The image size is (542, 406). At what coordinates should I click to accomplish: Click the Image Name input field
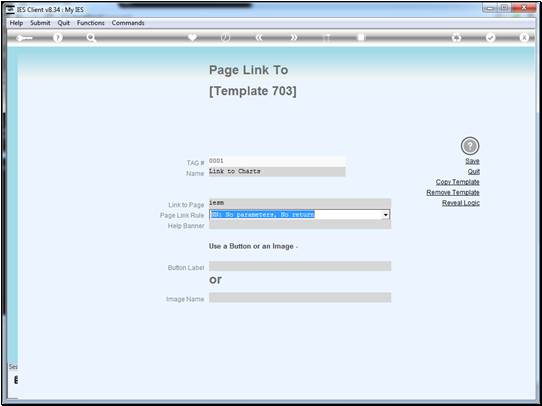coord(300,298)
